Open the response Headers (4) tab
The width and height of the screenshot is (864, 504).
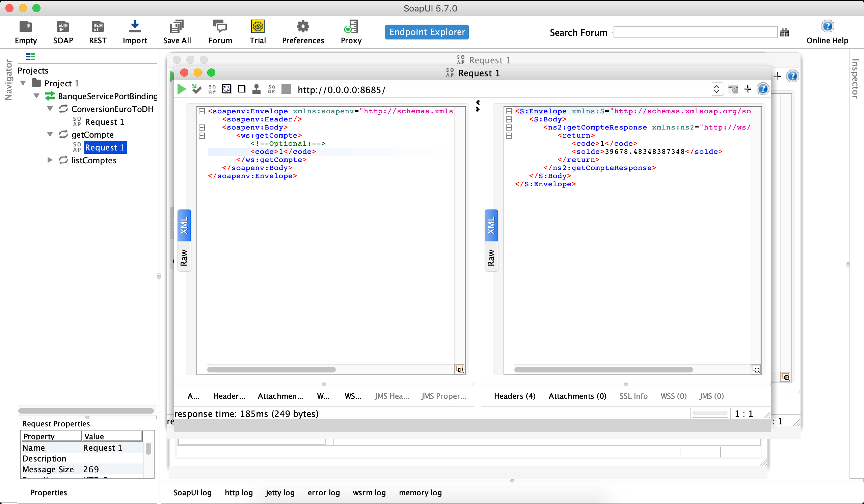(x=514, y=396)
